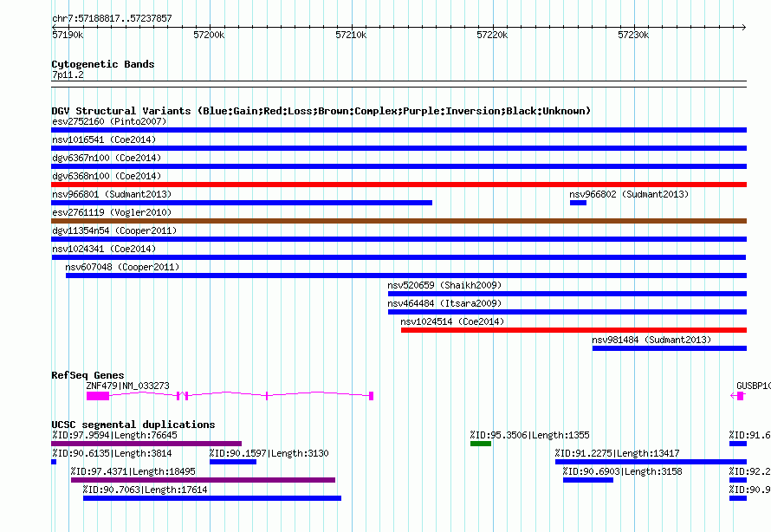Select %ID:95.3506|Length:1355 label

tap(529, 435)
